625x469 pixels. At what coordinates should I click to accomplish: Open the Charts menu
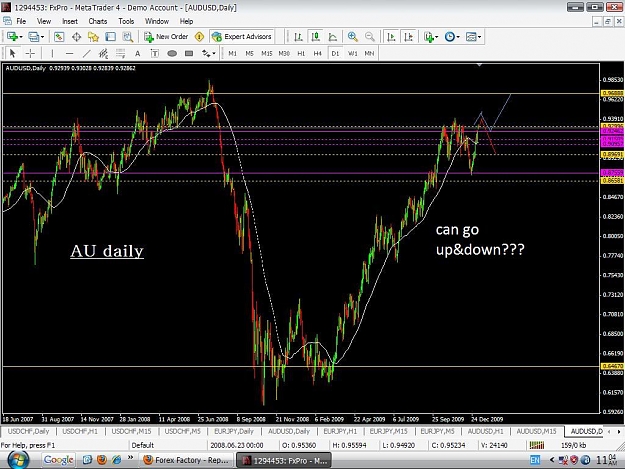click(x=98, y=21)
